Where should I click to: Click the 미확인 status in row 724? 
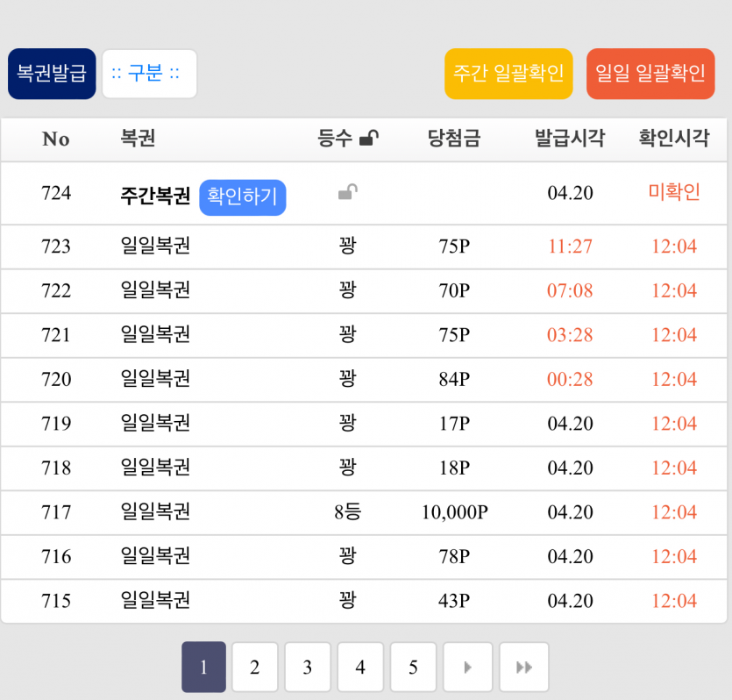click(673, 193)
